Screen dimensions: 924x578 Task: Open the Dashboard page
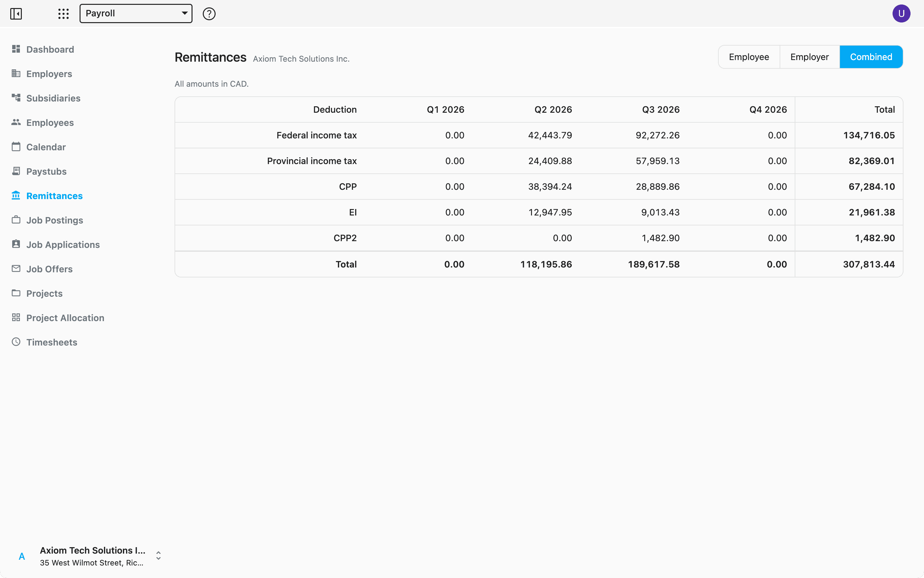(50, 49)
